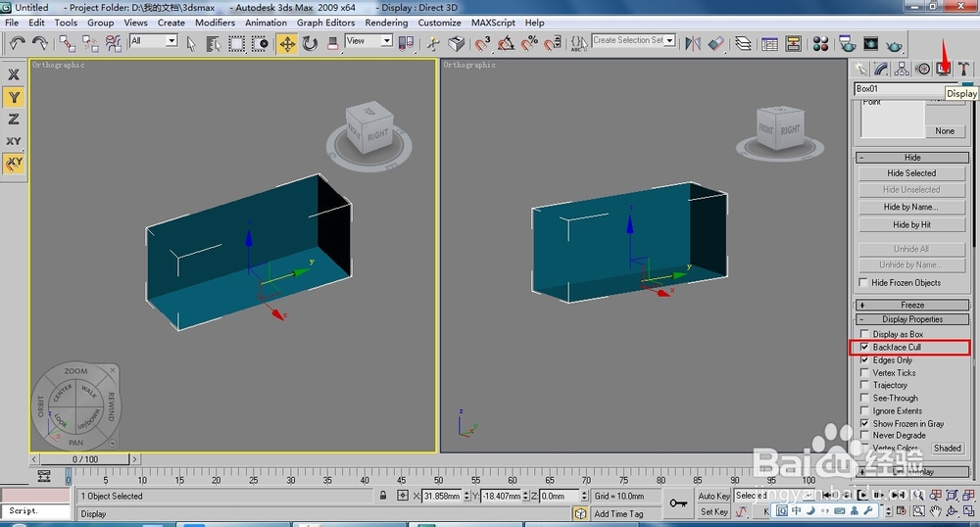The height and width of the screenshot is (527, 980).
Task: Click the Set Key button
Action: coord(713,512)
